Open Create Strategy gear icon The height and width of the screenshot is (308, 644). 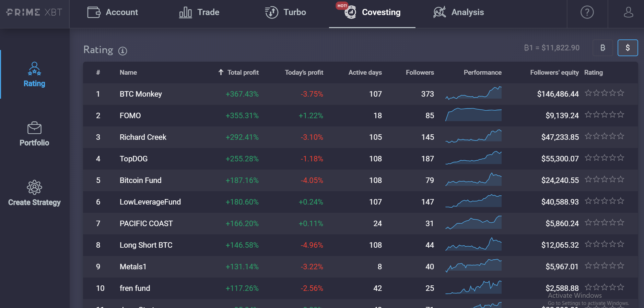point(34,187)
